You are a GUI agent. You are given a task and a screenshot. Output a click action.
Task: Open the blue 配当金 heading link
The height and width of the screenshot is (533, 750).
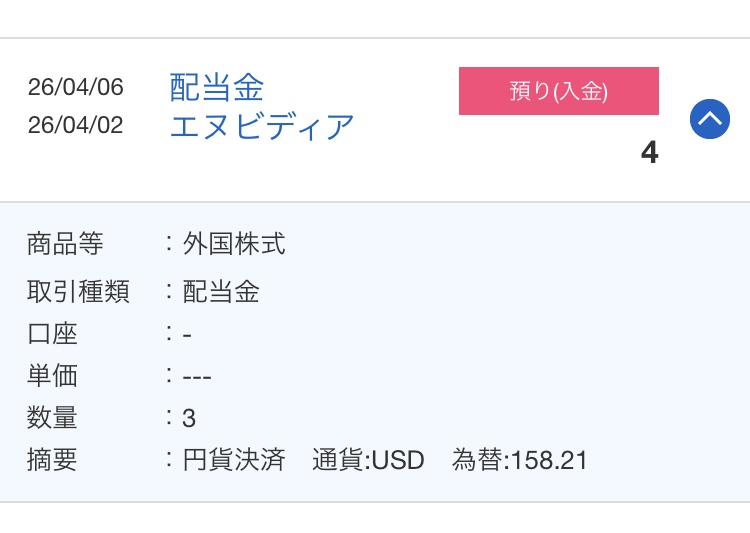coord(217,88)
